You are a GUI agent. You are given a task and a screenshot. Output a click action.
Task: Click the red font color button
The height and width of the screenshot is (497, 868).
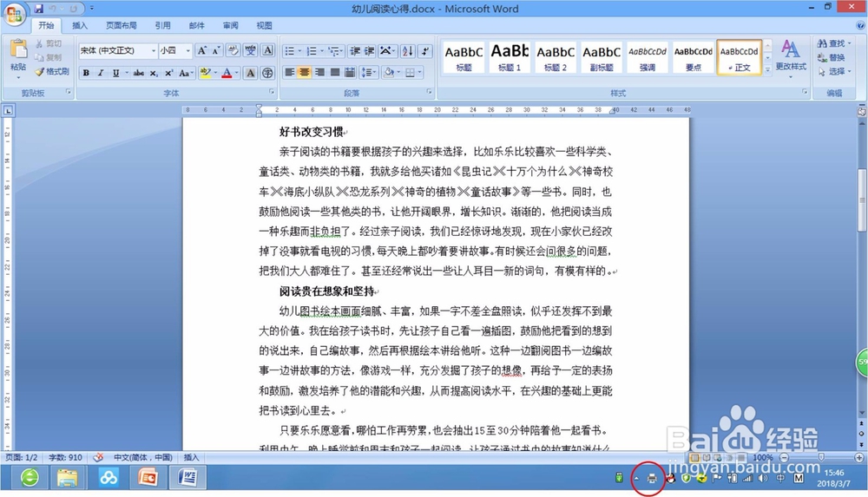click(227, 73)
